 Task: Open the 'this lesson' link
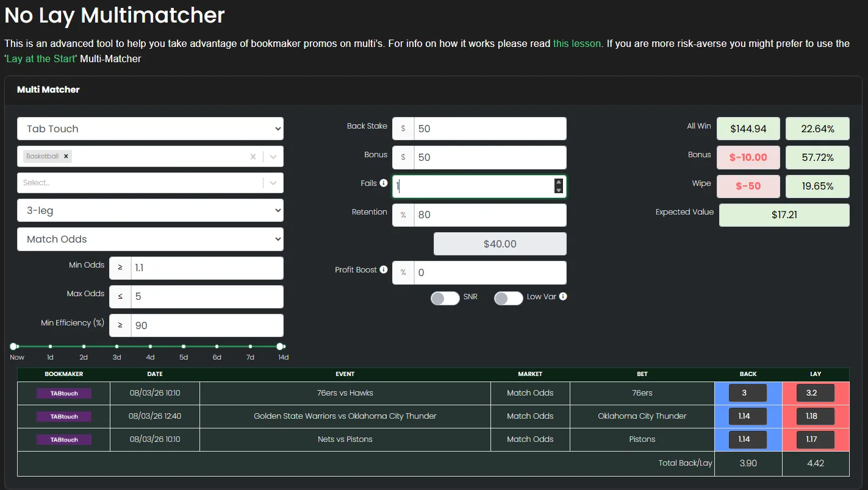coord(577,43)
